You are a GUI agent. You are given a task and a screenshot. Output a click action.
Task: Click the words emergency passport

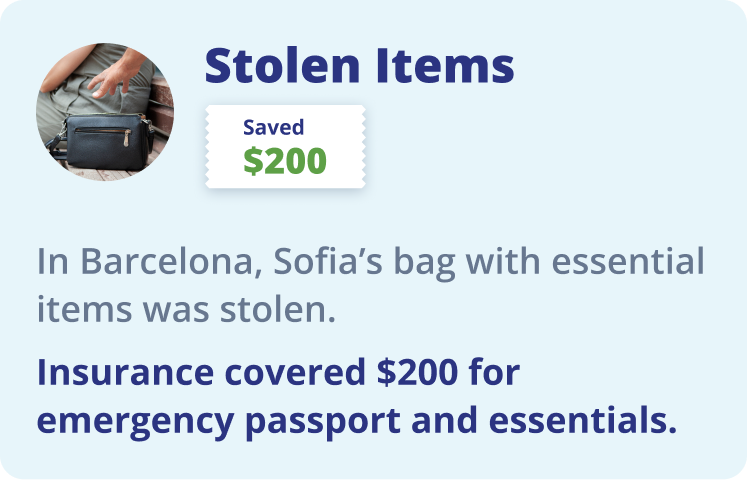(219, 422)
